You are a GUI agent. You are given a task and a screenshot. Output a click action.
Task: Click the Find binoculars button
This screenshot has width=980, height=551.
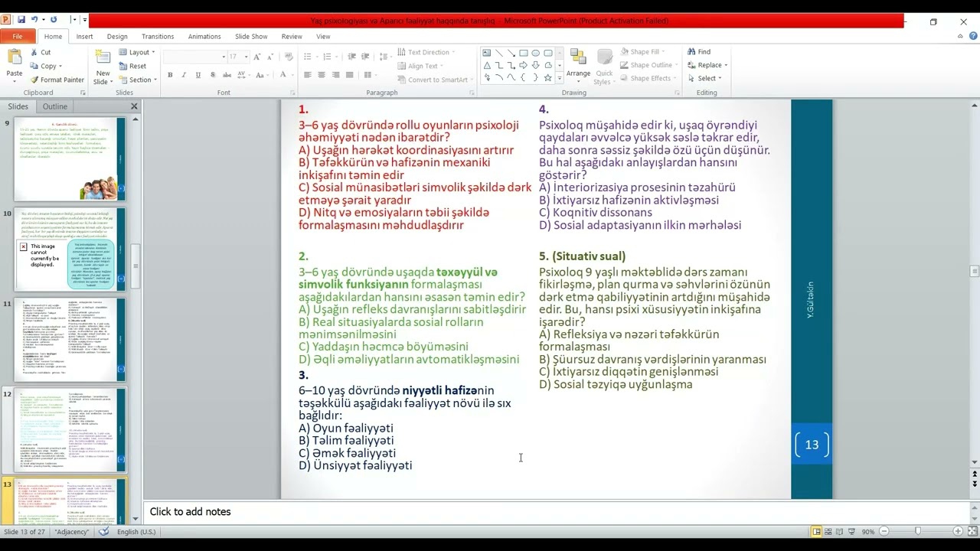coord(699,52)
